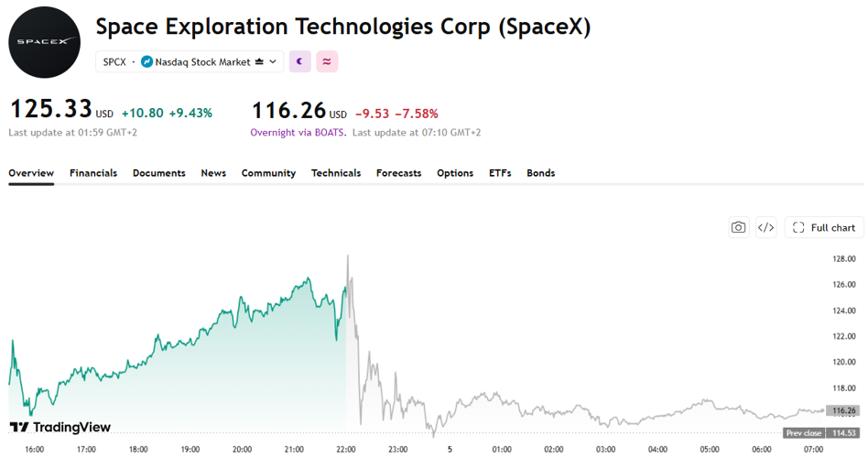The width and height of the screenshot is (868, 468).
Task: Click the Nasdaq exchange logo icon
Action: [x=146, y=61]
